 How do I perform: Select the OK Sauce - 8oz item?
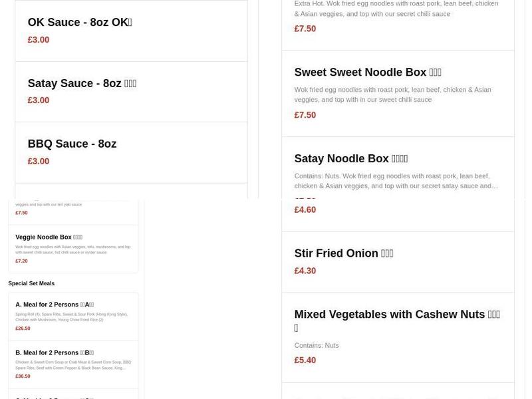click(79, 22)
